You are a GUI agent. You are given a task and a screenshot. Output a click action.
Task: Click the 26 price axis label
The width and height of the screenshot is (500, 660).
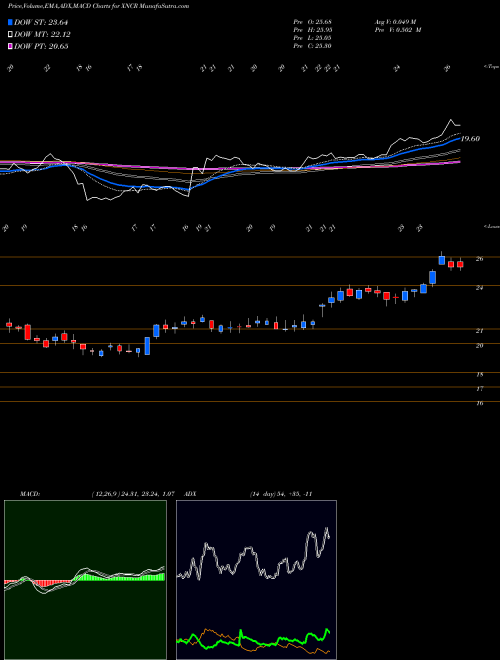tap(479, 259)
